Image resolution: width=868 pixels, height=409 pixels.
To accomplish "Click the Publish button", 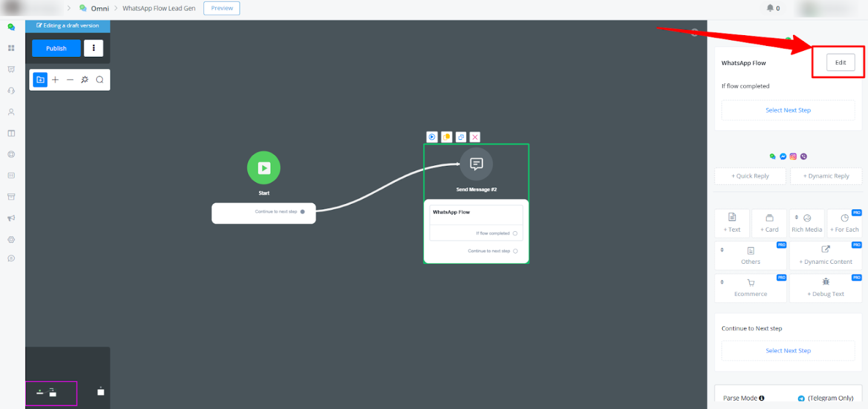I will pos(56,48).
